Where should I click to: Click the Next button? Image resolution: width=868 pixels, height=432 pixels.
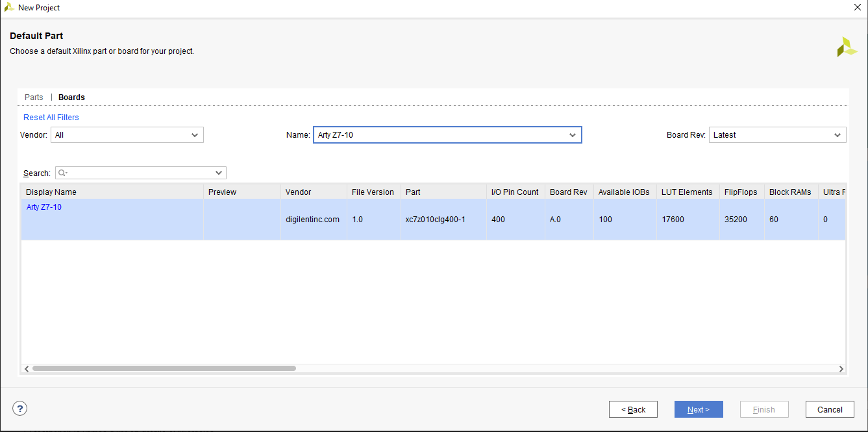point(699,409)
